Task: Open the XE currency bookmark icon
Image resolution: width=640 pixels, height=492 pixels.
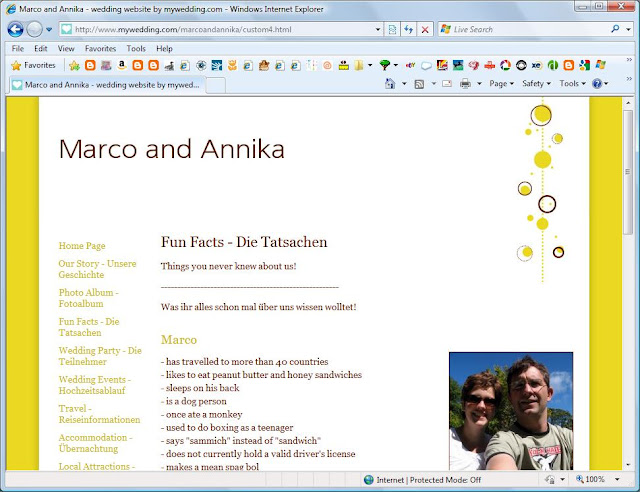Action: pos(537,65)
